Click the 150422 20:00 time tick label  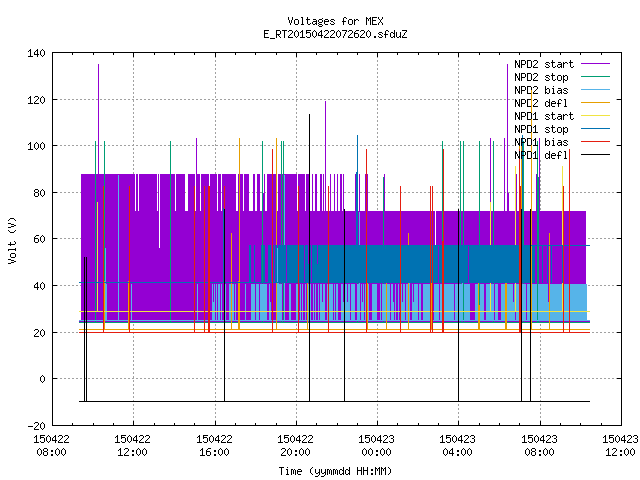(x=296, y=446)
